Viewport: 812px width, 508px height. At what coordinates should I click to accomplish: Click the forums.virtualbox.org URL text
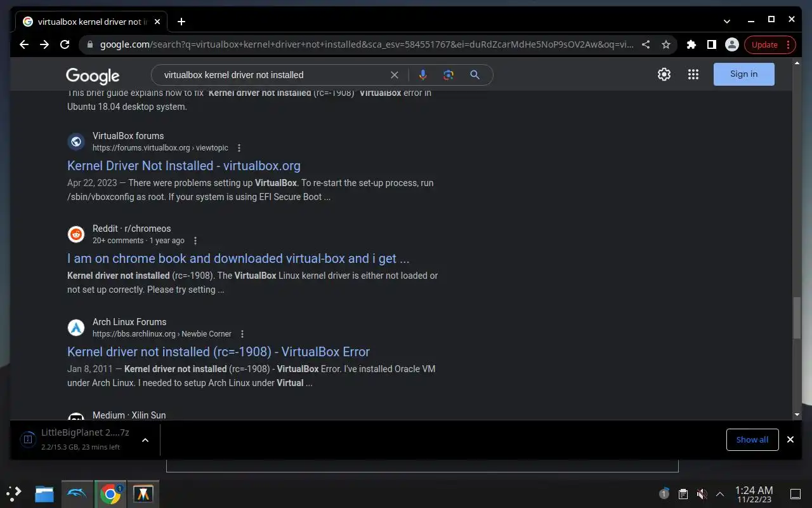160,148
